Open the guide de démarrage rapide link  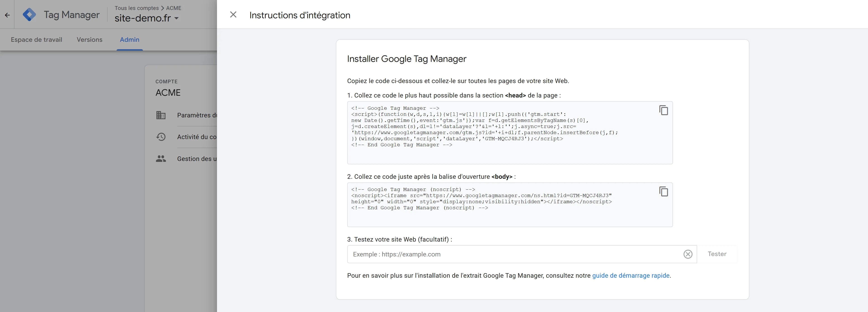(631, 275)
